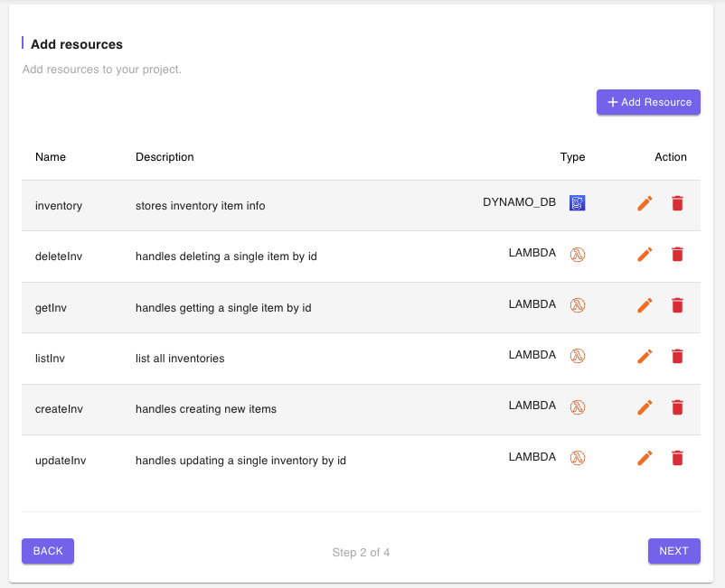Edit the inventory resource with pencil icon

pos(645,203)
